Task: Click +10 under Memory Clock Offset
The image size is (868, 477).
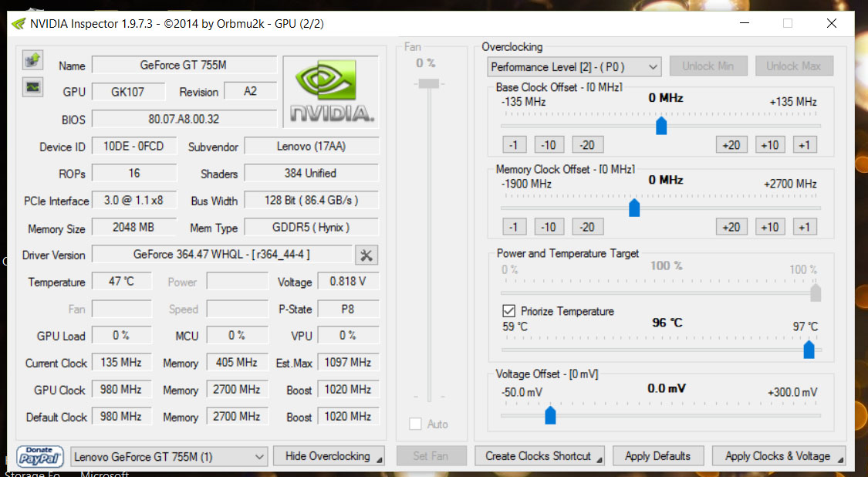Action: click(x=770, y=227)
